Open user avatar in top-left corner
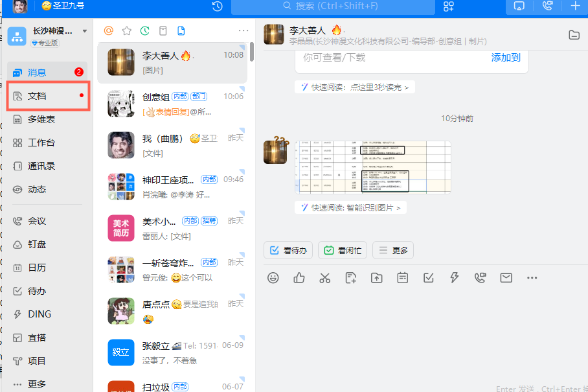This screenshot has height=392, width=588. tap(20, 6)
